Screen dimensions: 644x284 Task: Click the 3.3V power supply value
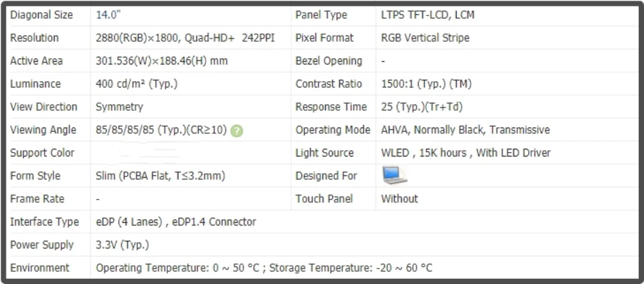coord(122,245)
